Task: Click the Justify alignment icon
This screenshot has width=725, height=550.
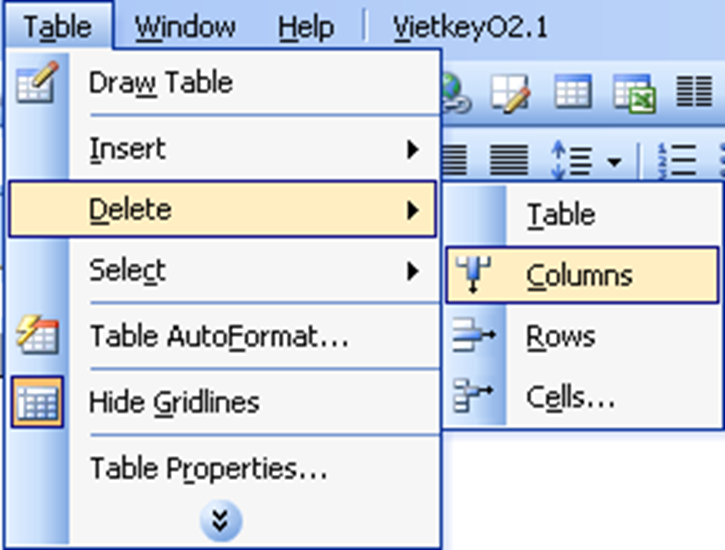Action: pyautogui.click(x=512, y=158)
